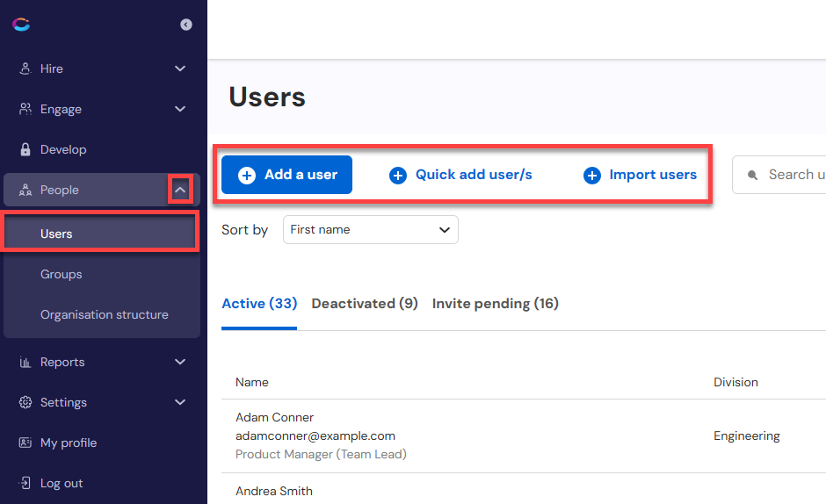Collapse the sidebar with the arrow button

pos(186,25)
